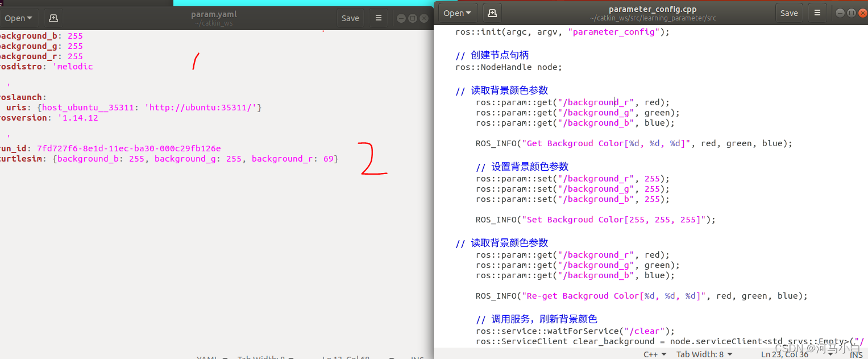Screen dimensions: 868x359
Task: Save the parameter_config.cpp file
Action: pyautogui.click(x=789, y=13)
